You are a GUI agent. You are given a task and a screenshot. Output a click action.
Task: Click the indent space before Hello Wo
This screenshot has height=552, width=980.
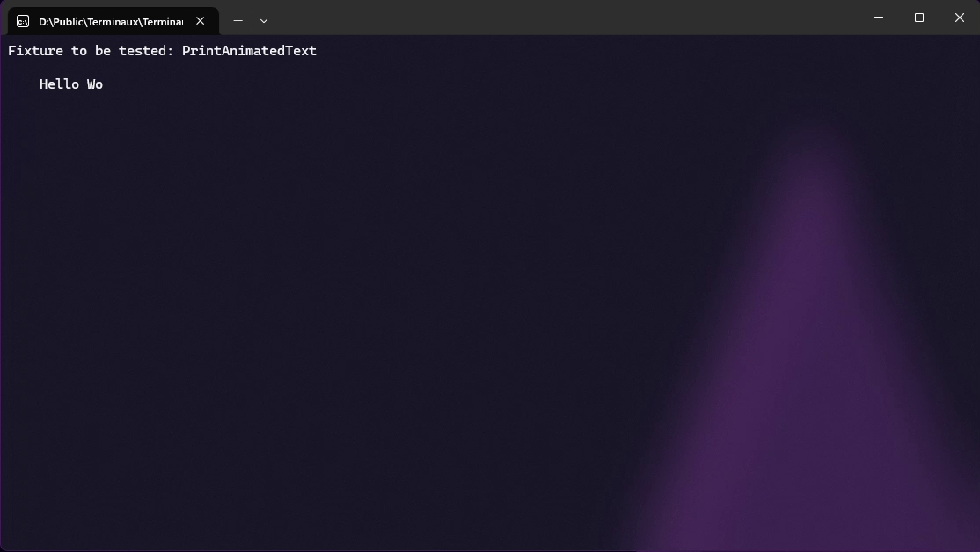(x=24, y=84)
